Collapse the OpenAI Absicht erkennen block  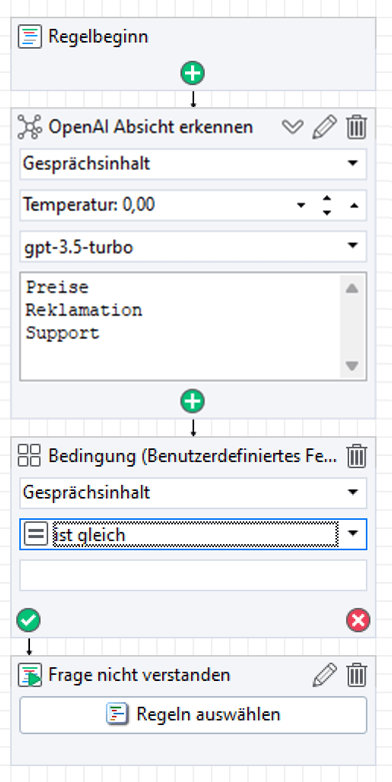pos(292,127)
